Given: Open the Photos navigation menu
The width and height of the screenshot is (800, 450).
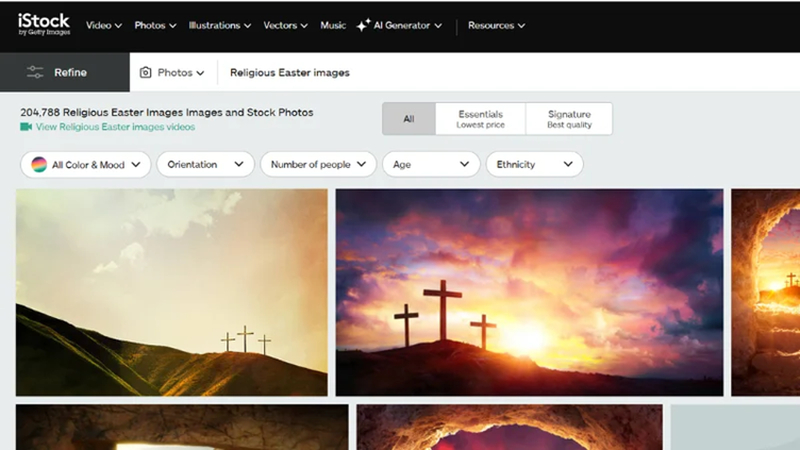Looking at the screenshot, I should point(155,25).
